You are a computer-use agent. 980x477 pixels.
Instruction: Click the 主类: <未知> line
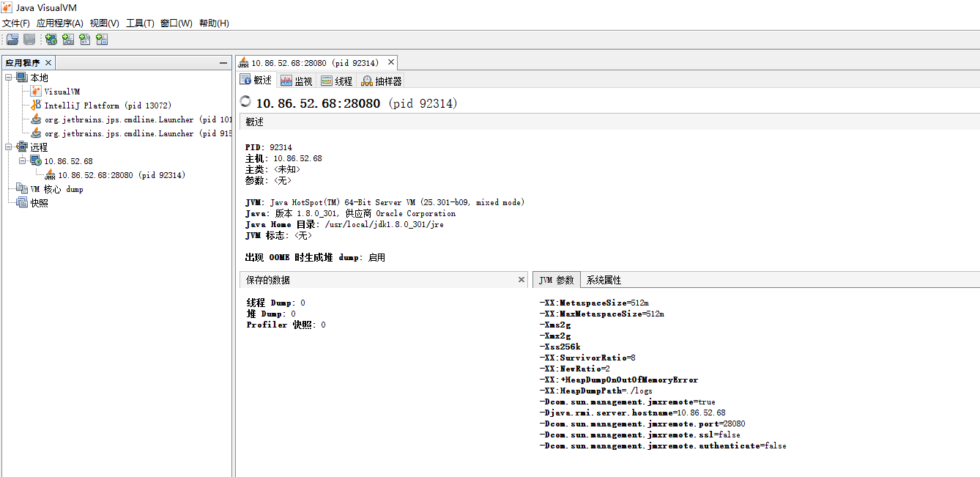273,169
